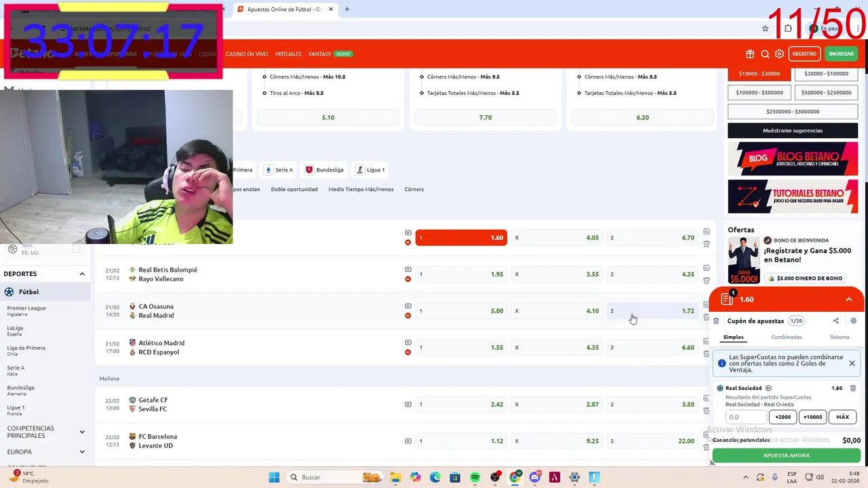Remove the Real Sociedad bet from coupon
Image resolution: width=868 pixels, height=488 pixels.
[853, 388]
